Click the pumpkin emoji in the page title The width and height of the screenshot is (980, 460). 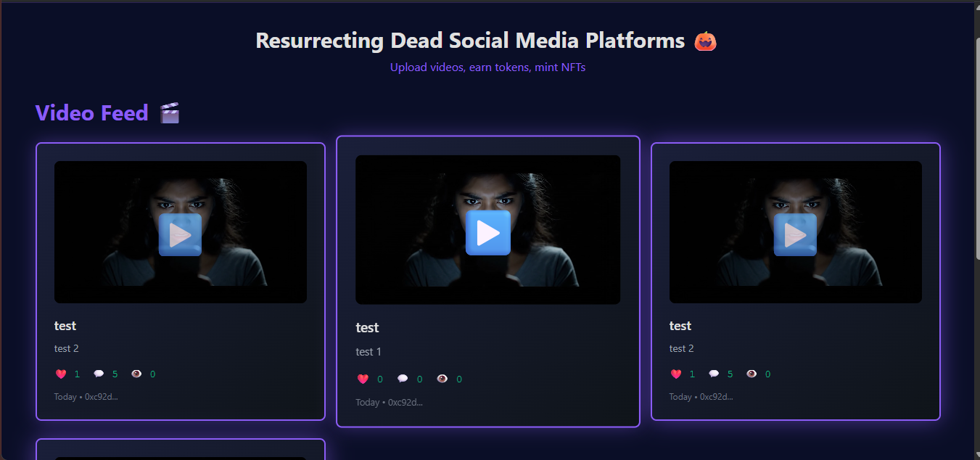[705, 41]
